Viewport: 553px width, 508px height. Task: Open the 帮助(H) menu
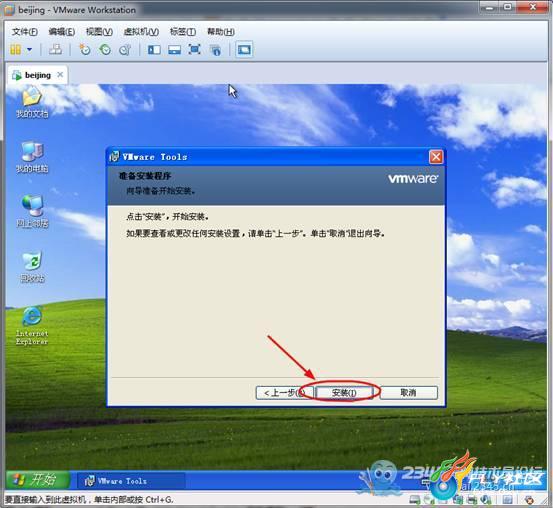[221, 32]
